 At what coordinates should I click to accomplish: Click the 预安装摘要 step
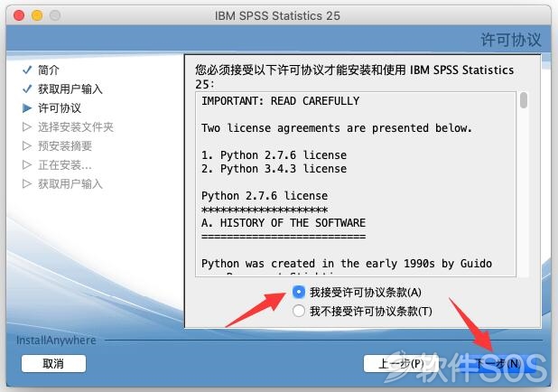[65, 146]
